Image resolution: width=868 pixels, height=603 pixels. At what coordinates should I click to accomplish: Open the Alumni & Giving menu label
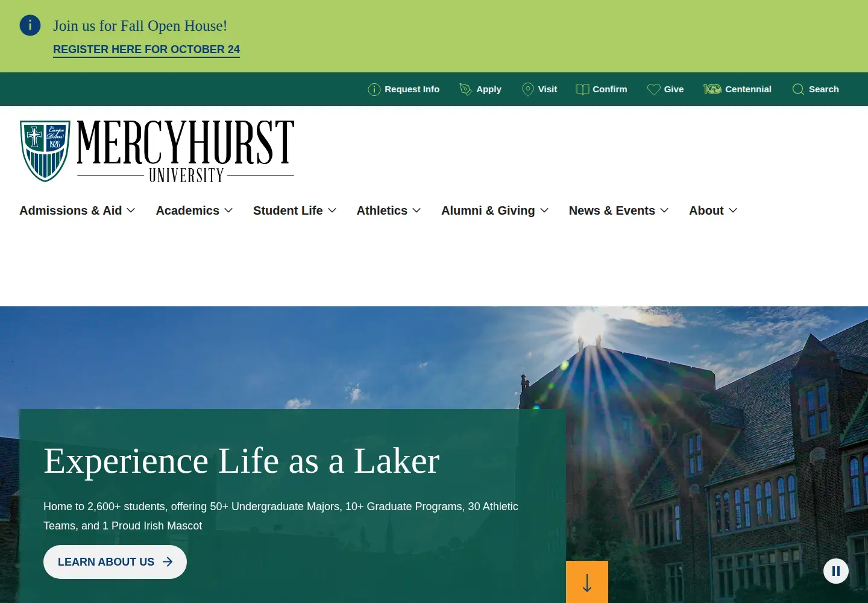coord(488,210)
